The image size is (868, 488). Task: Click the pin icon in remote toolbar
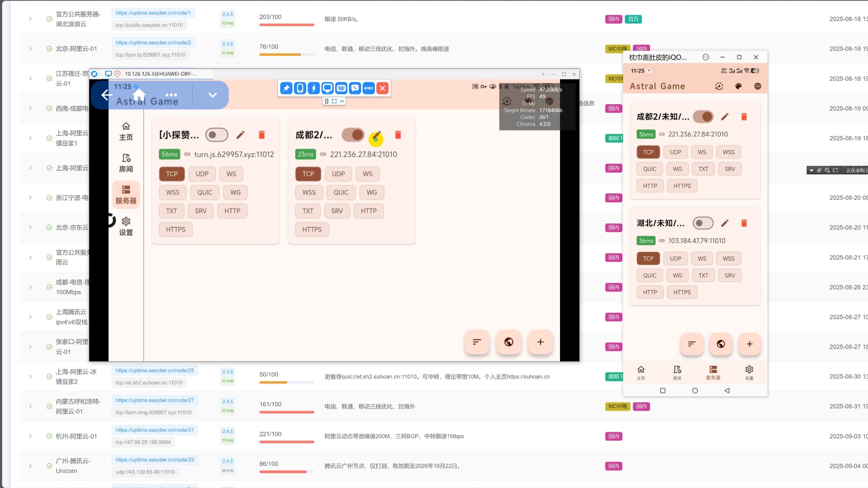(286, 88)
